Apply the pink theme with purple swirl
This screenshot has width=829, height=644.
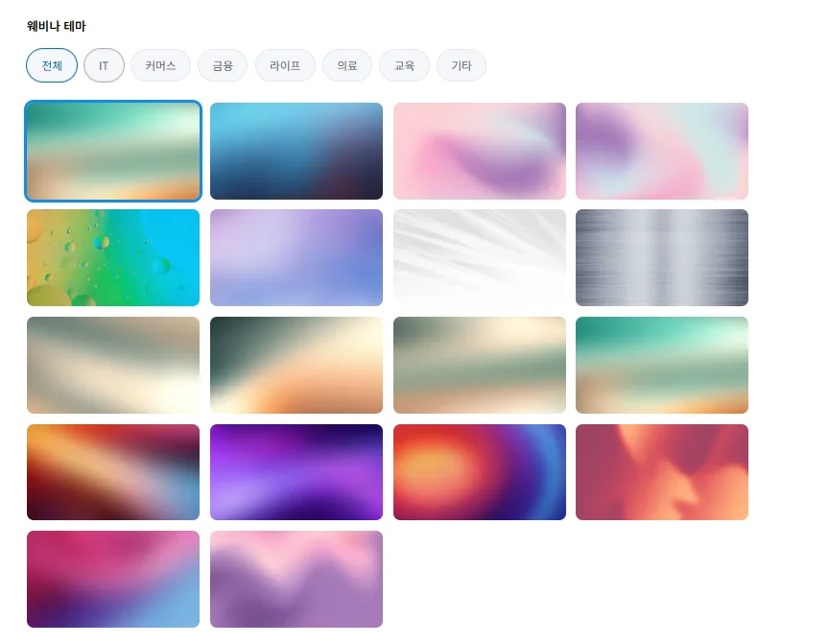pos(480,151)
